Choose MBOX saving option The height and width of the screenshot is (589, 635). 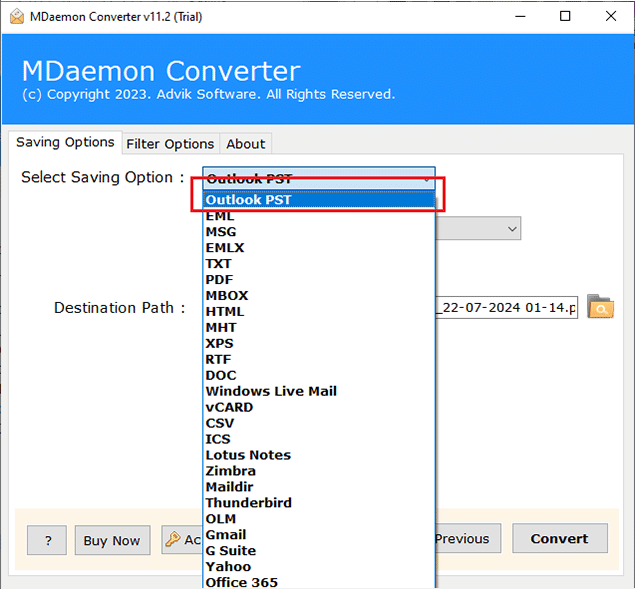(319, 295)
